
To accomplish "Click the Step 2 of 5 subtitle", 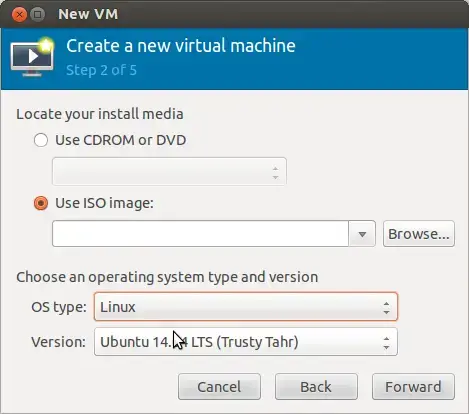I will [x=101, y=70].
